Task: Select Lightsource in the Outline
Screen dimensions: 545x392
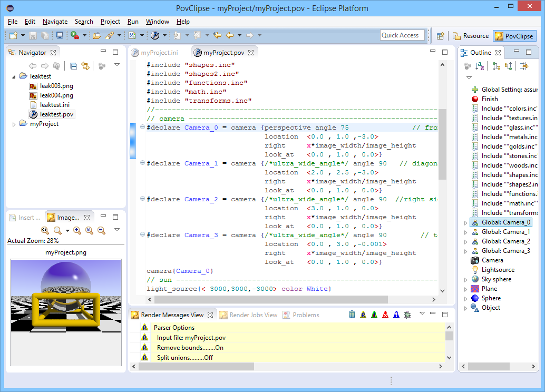Action: click(x=498, y=270)
